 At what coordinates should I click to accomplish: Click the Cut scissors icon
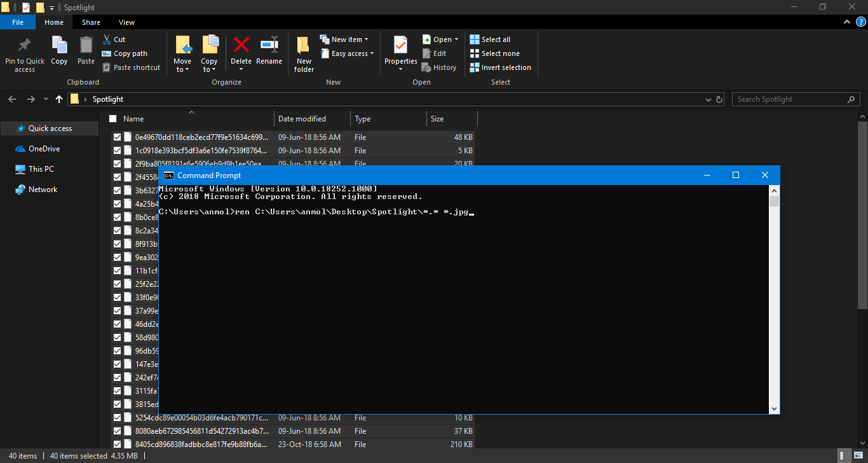[x=107, y=39]
